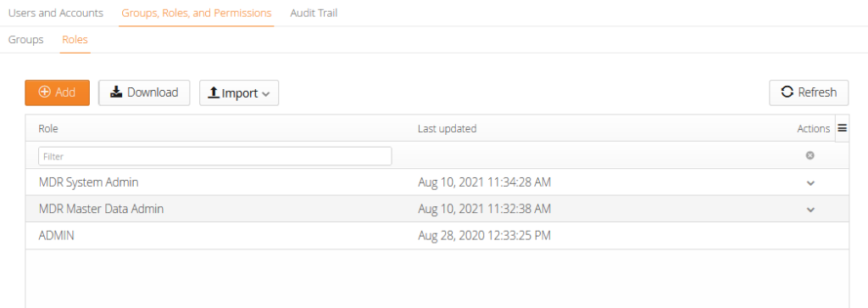Sort by the Role column header
This screenshot has height=308, width=868.
click(x=48, y=128)
